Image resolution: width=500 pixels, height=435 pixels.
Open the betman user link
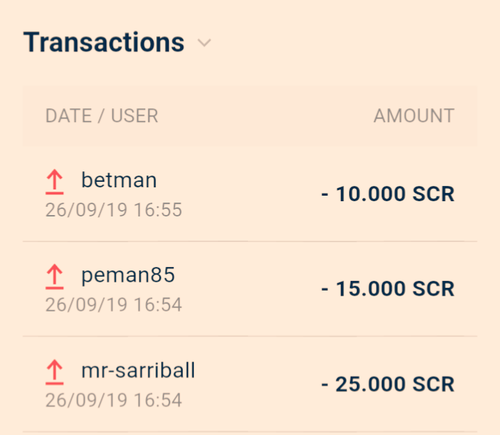tap(119, 180)
